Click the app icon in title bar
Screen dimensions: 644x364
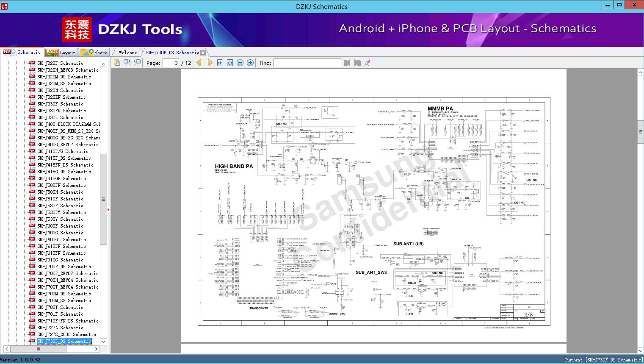pos(4,6)
